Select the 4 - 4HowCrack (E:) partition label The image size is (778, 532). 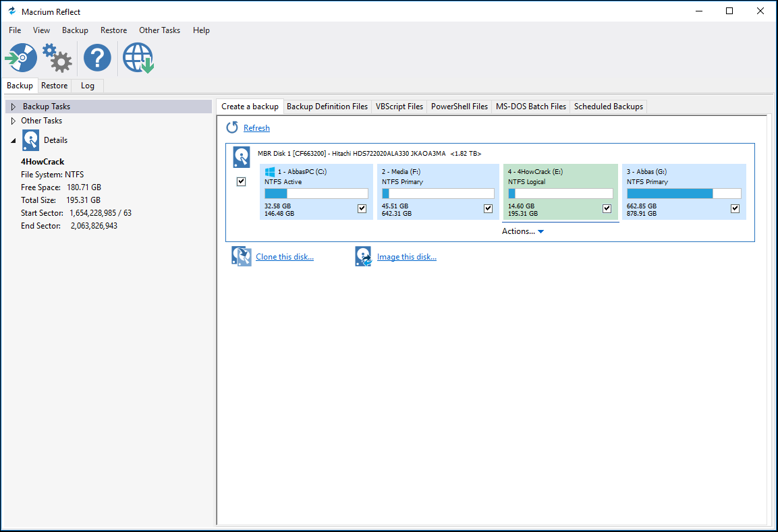pos(535,171)
